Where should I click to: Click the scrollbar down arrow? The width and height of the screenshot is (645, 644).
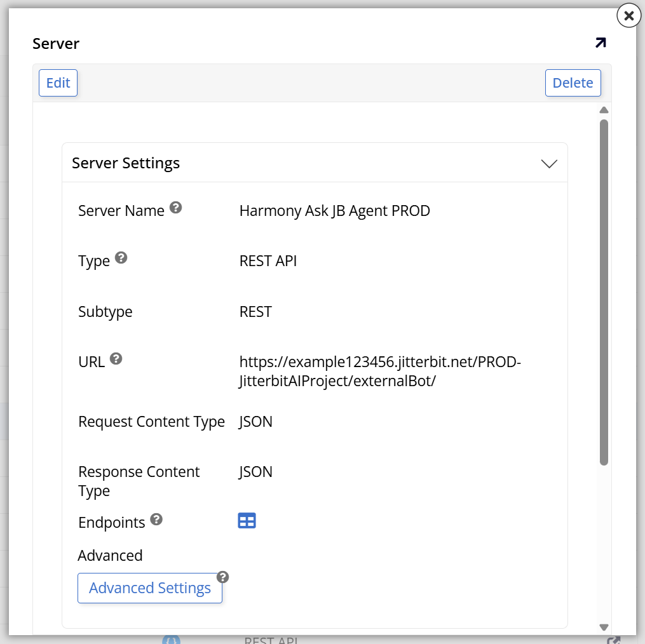[604, 627]
